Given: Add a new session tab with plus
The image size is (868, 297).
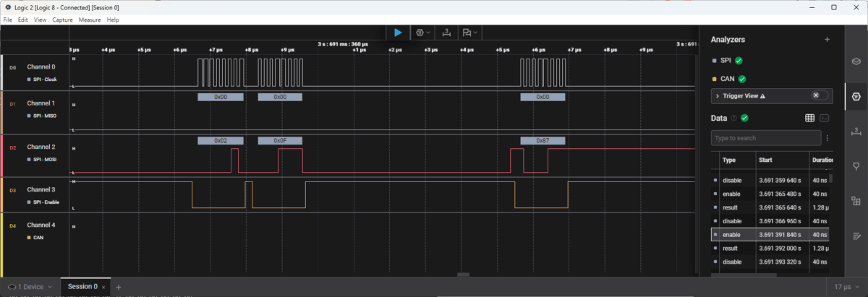Looking at the screenshot, I should 119,287.
